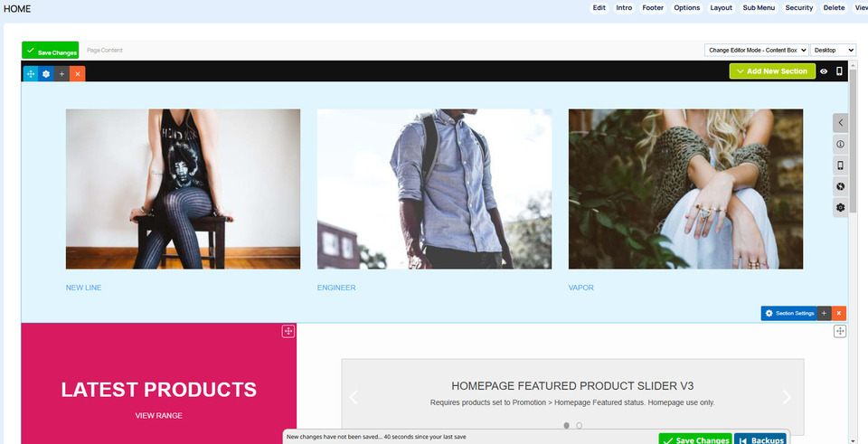Toggle the eye preview icon in black bar
The width and height of the screenshot is (868, 444).
pyautogui.click(x=824, y=71)
